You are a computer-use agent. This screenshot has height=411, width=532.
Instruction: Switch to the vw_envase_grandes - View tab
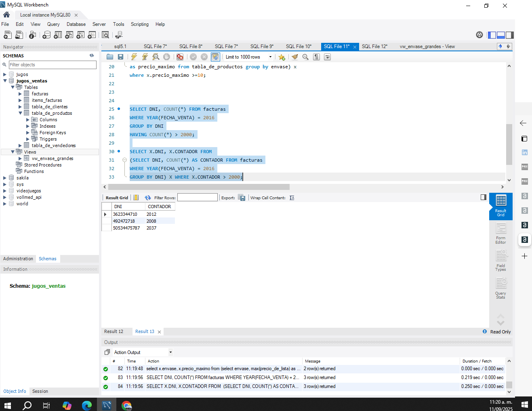427,46
